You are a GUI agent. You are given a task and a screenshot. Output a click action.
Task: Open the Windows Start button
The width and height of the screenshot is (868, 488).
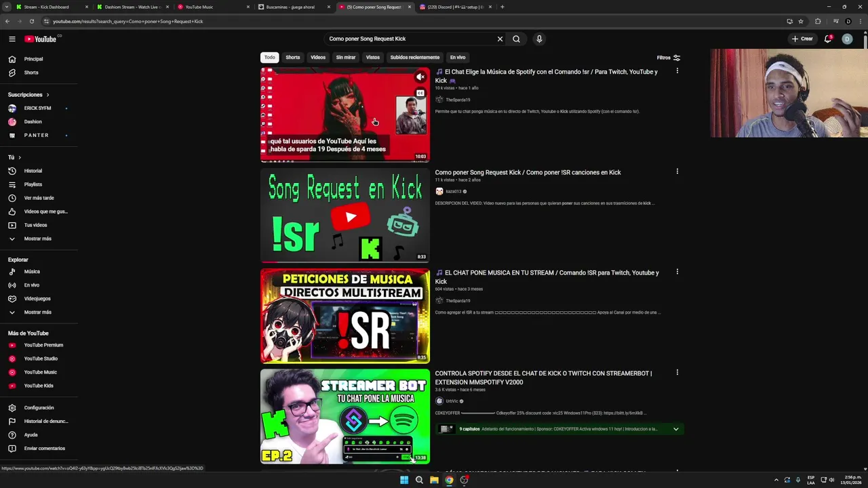tap(404, 480)
